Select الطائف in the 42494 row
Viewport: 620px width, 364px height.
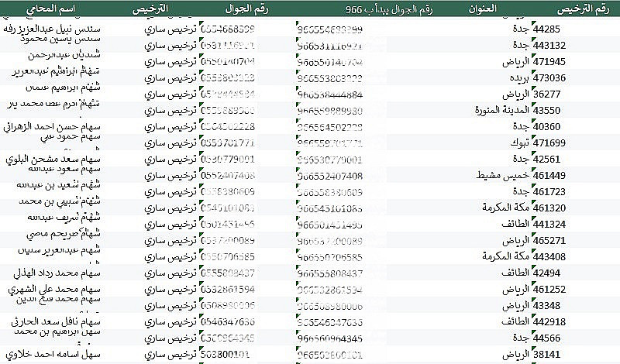[x=515, y=273]
